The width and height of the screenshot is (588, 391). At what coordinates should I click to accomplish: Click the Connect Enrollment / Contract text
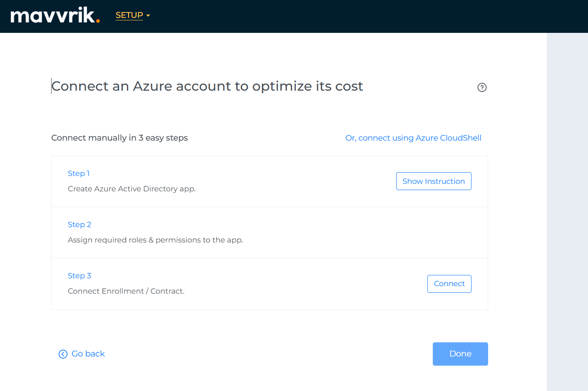(126, 291)
